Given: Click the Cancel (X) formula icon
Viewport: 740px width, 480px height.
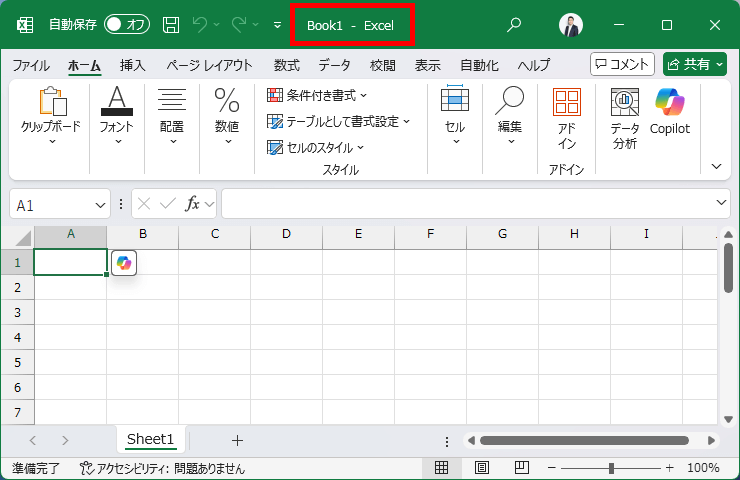Looking at the screenshot, I should [144, 204].
